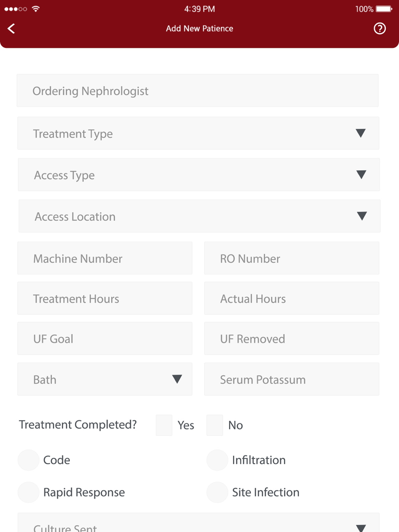Click the Serum Potassum input field

(x=292, y=379)
